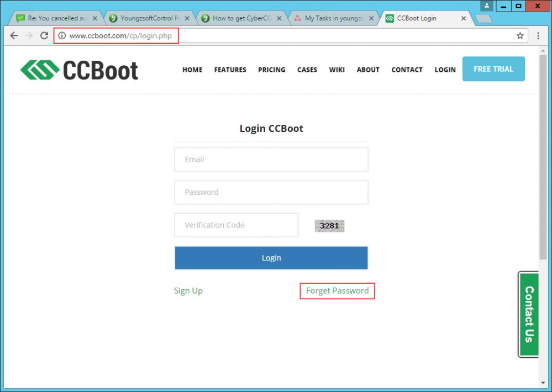Switch to the YoungzsoftCortrol tab
This screenshot has height=392, width=552.
pyautogui.click(x=150, y=18)
